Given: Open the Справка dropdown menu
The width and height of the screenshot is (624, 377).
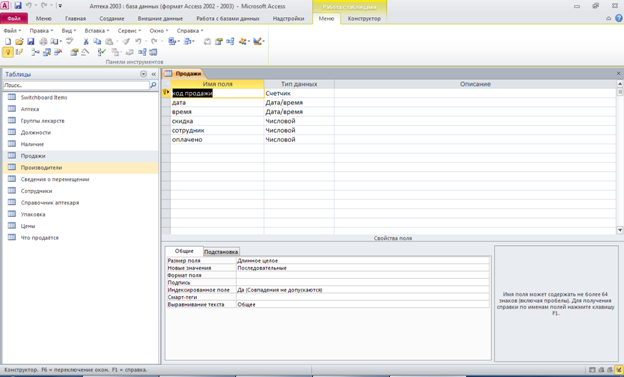Looking at the screenshot, I should tap(190, 31).
